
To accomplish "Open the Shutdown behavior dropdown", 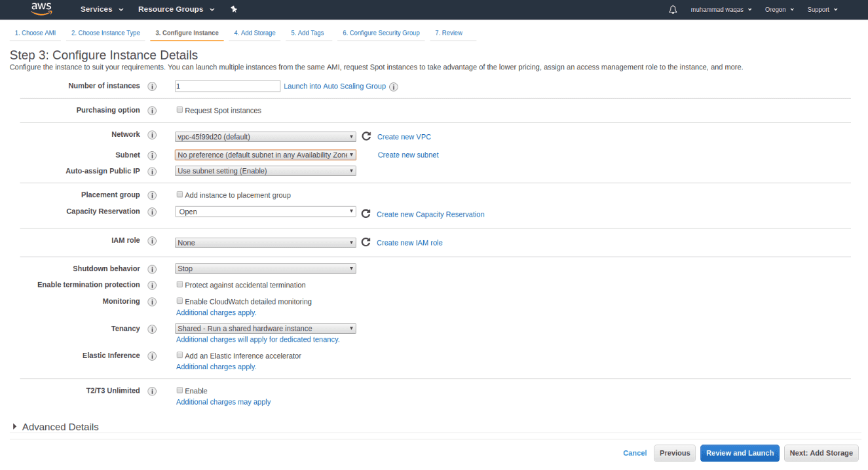I will [265, 268].
